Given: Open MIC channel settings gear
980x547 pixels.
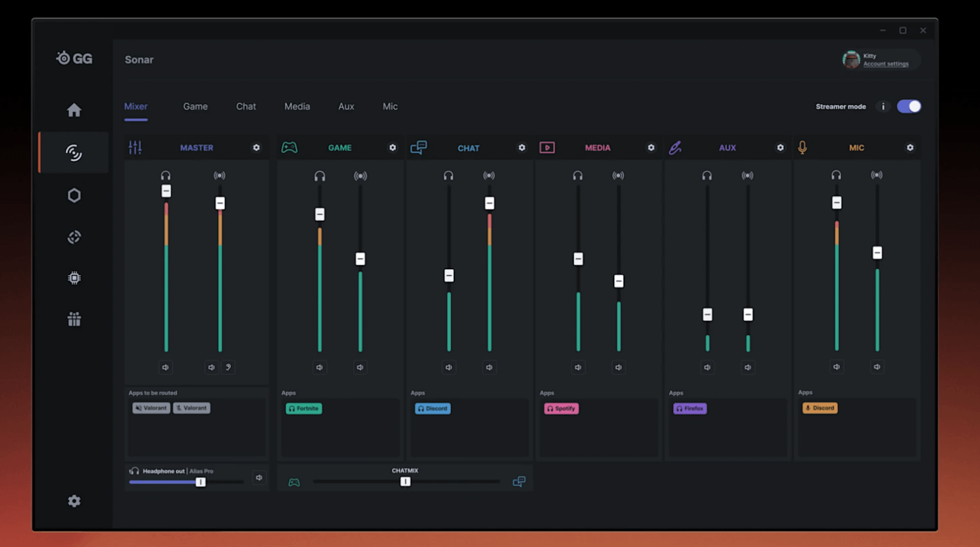Looking at the screenshot, I should [x=910, y=148].
